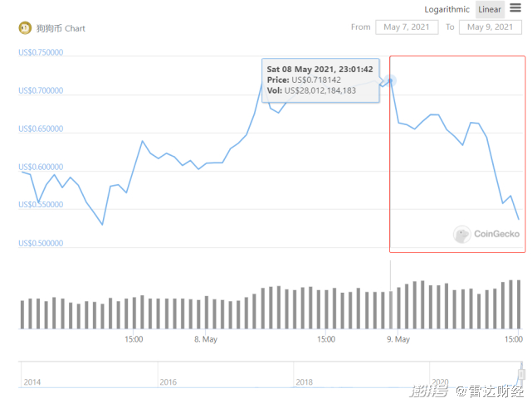Image resolution: width=532 pixels, height=403 pixels.
Task: Click the 2016 navigator position
Action: coord(167,381)
